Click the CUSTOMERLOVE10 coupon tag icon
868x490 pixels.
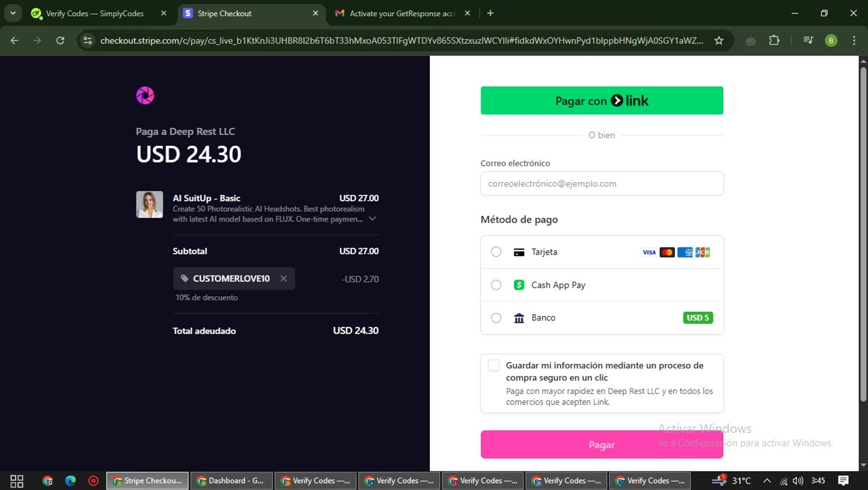tap(185, 278)
